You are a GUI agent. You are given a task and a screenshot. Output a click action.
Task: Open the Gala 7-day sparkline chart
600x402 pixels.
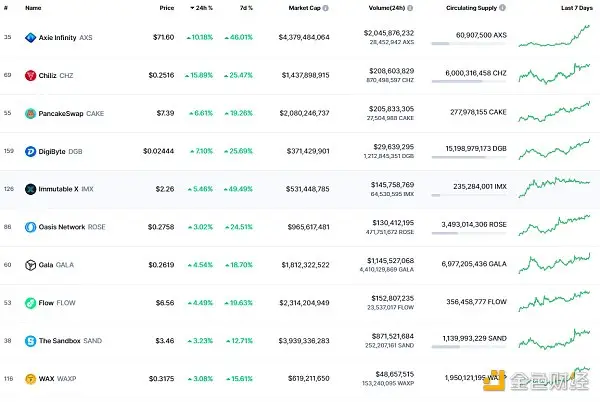tap(555, 265)
